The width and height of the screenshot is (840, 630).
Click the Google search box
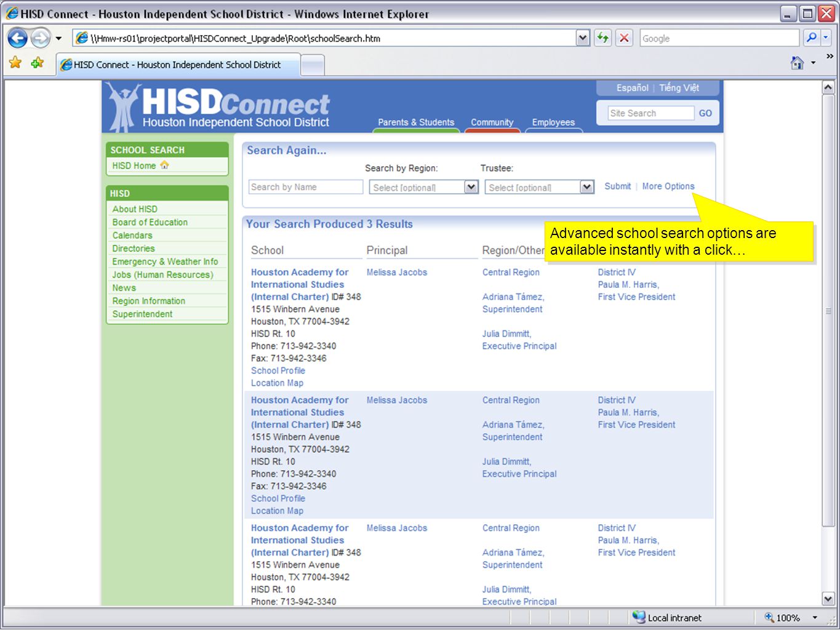719,38
